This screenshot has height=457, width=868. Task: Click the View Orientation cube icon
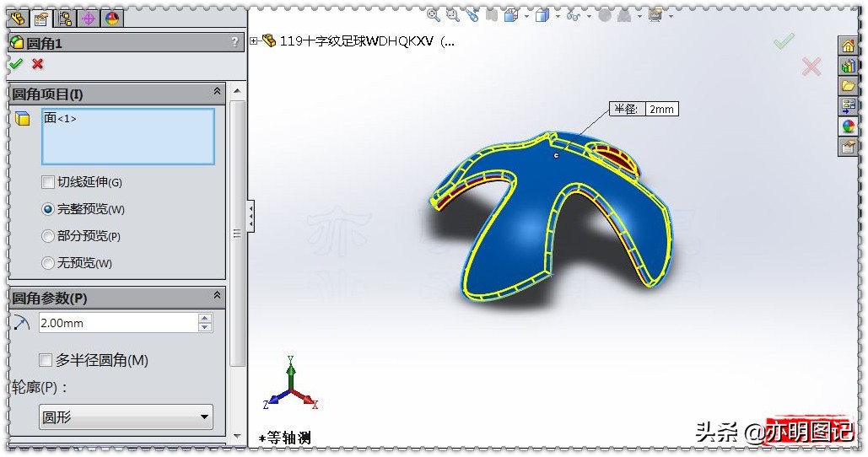point(511,15)
